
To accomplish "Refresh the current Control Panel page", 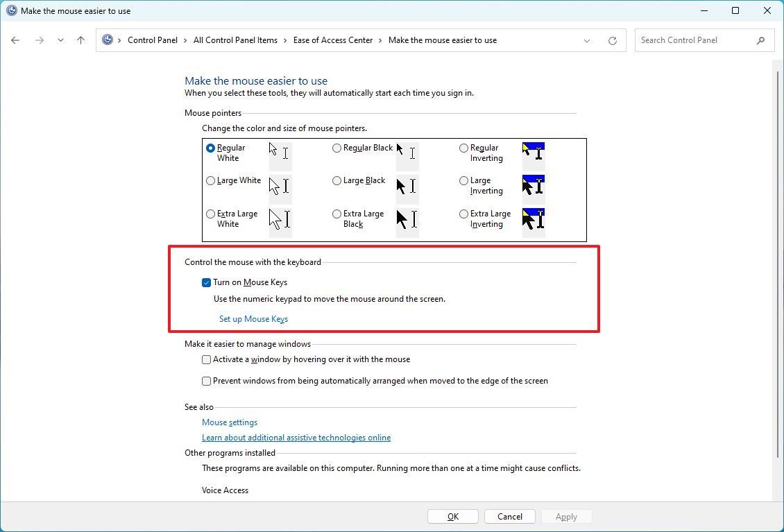I will point(613,40).
